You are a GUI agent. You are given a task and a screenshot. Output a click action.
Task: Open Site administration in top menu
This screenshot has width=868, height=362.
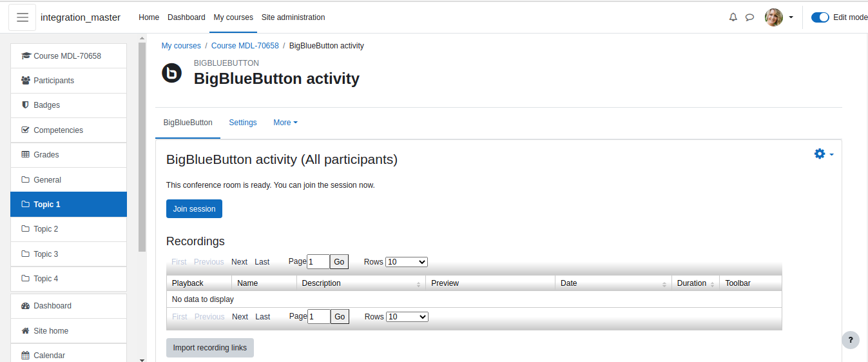[293, 17]
